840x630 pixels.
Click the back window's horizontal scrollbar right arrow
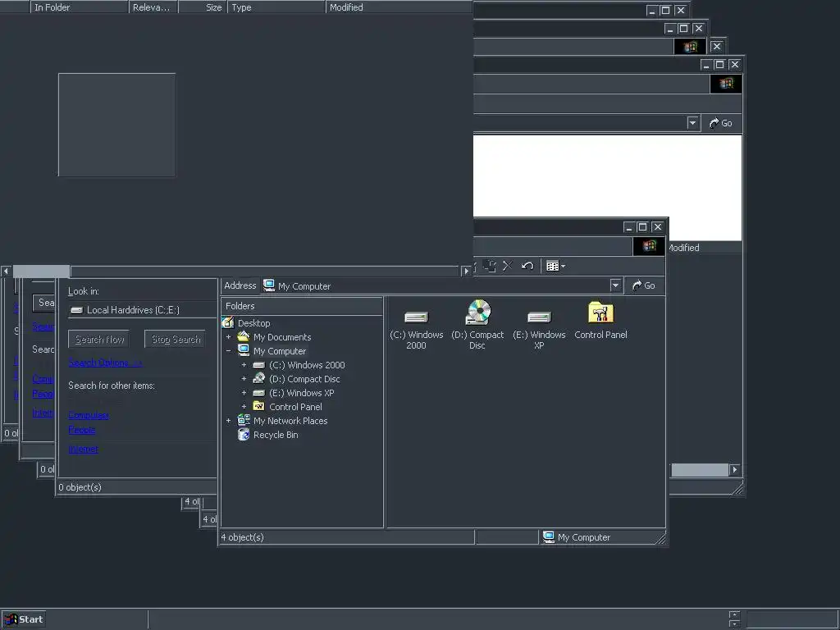(x=734, y=470)
